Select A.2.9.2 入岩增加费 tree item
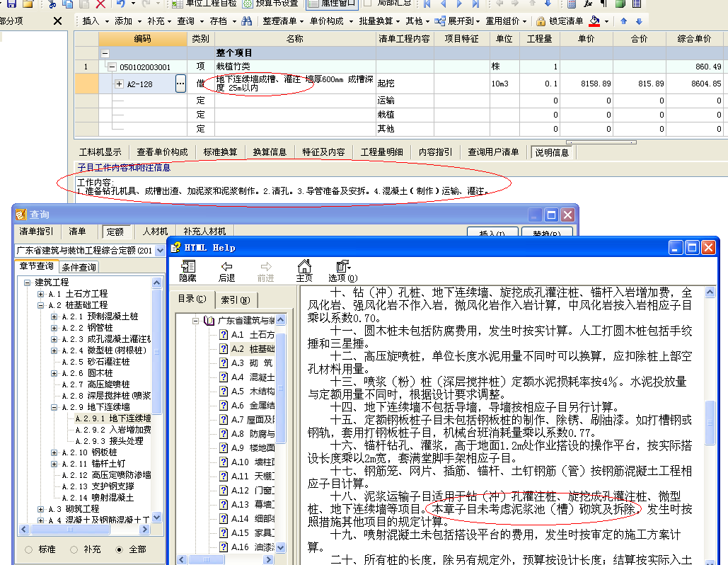728x565 pixels. [x=113, y=430]
